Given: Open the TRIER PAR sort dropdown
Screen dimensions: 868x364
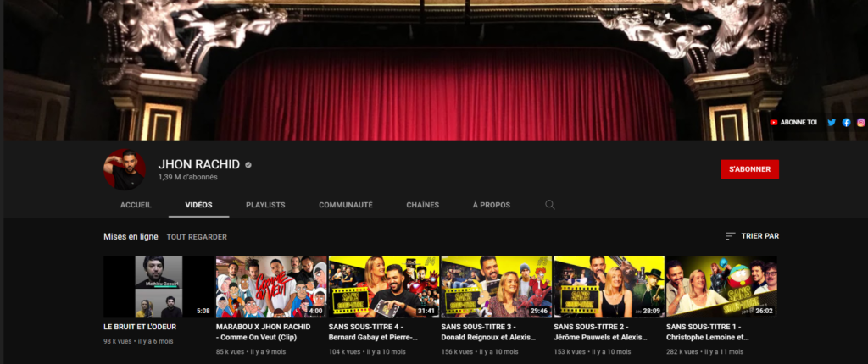Looking at the screenshot, I should 753,236.
